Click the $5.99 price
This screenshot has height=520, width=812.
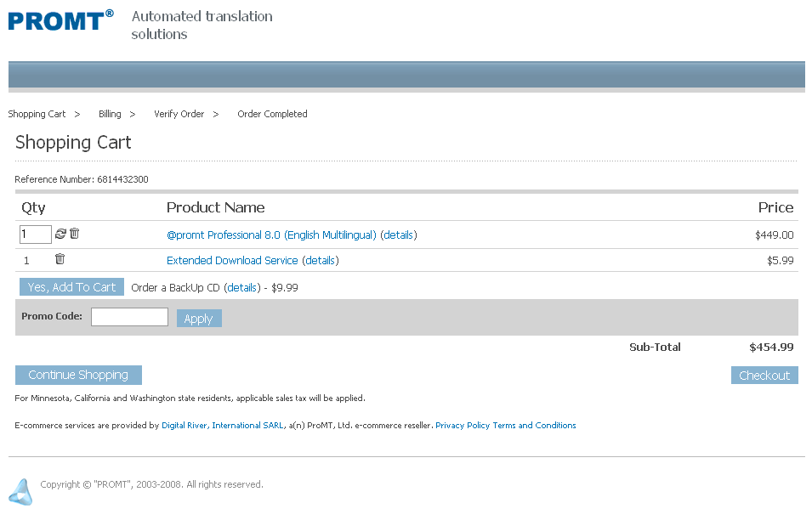coord(780,260)
